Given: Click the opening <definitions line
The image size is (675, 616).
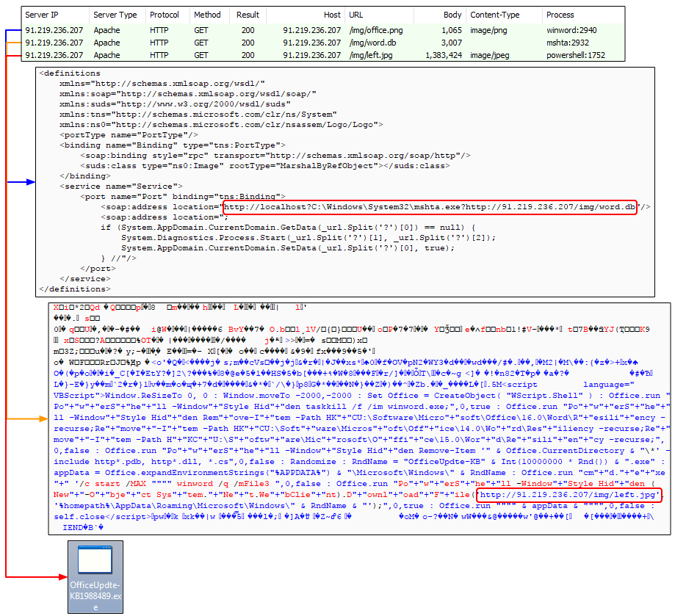Looking at the screenshot, I should click(x=70, y=73).
